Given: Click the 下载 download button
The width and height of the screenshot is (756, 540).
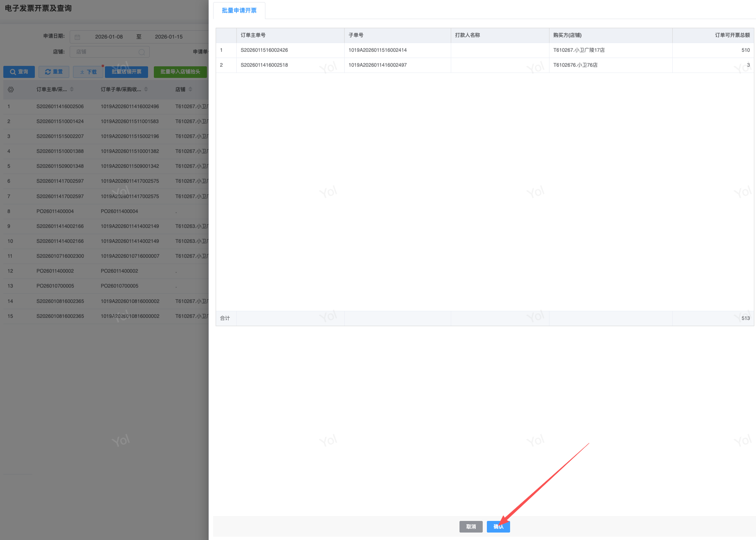Looking at the screenshot, I should pyautogui.click(x=88, y=72).
